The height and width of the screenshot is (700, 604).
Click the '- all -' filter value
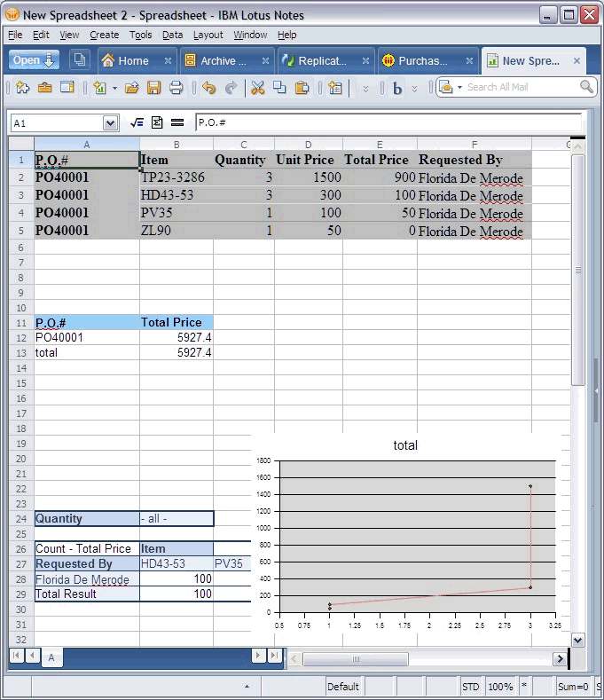[176, 519]
